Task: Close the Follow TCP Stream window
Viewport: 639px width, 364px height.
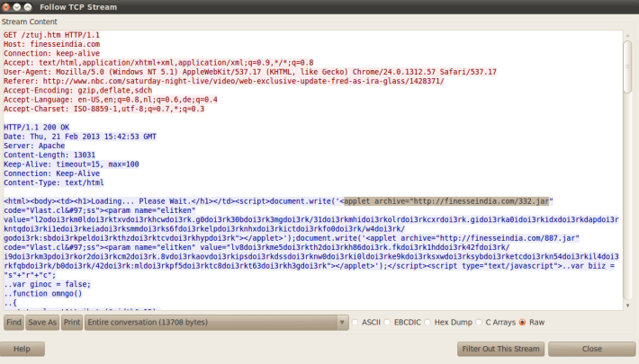Action: [x=6, y=7]
